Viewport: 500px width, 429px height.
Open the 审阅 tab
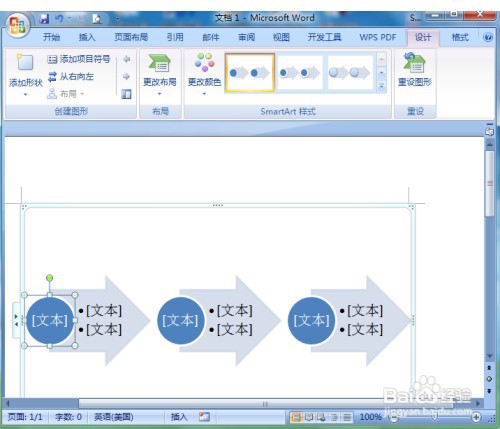[x=246, y=37]
